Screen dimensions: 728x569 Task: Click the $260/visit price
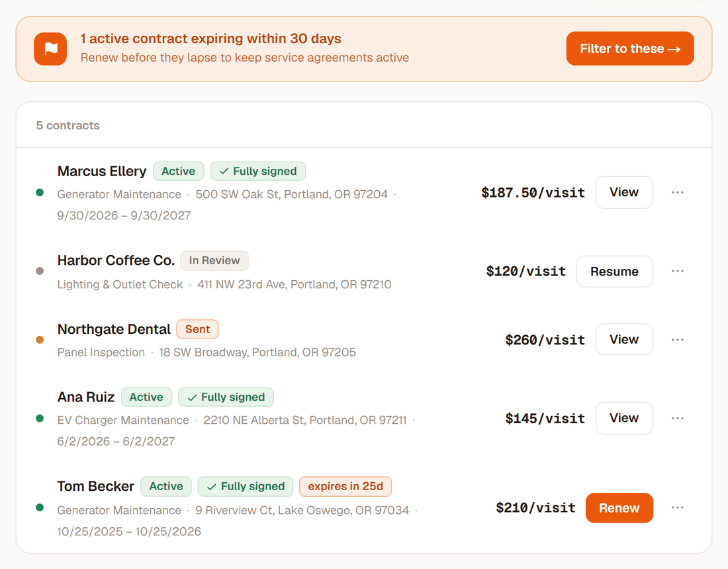tap(545, 340)
